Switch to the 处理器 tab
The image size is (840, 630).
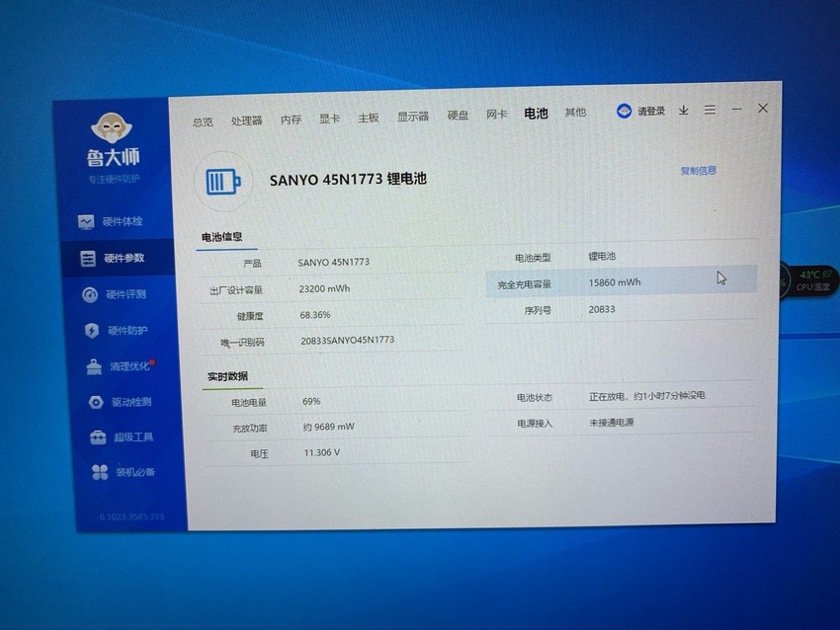point(246,120)
